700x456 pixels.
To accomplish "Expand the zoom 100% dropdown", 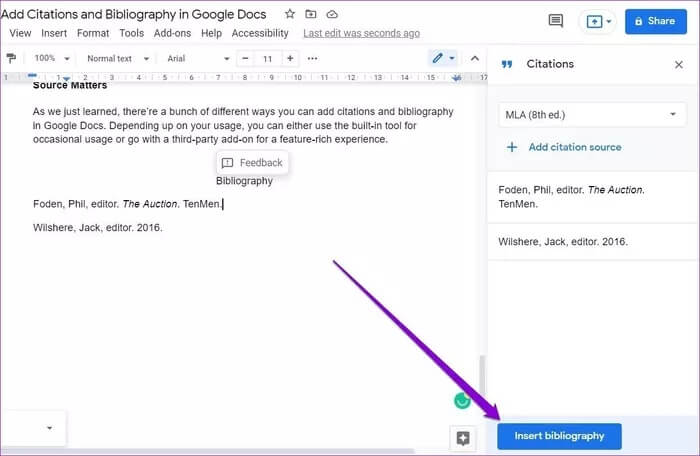I will coord(50,59).
